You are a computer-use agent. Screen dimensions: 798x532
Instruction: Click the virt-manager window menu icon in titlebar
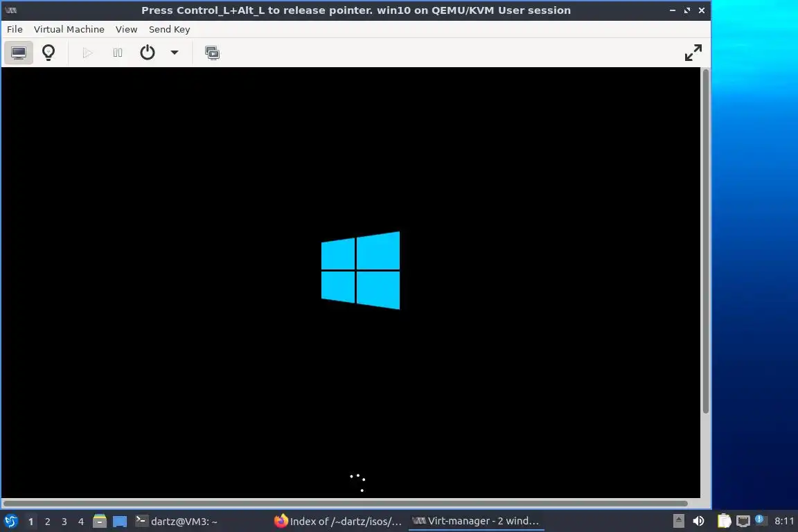[x=10, y=10]
